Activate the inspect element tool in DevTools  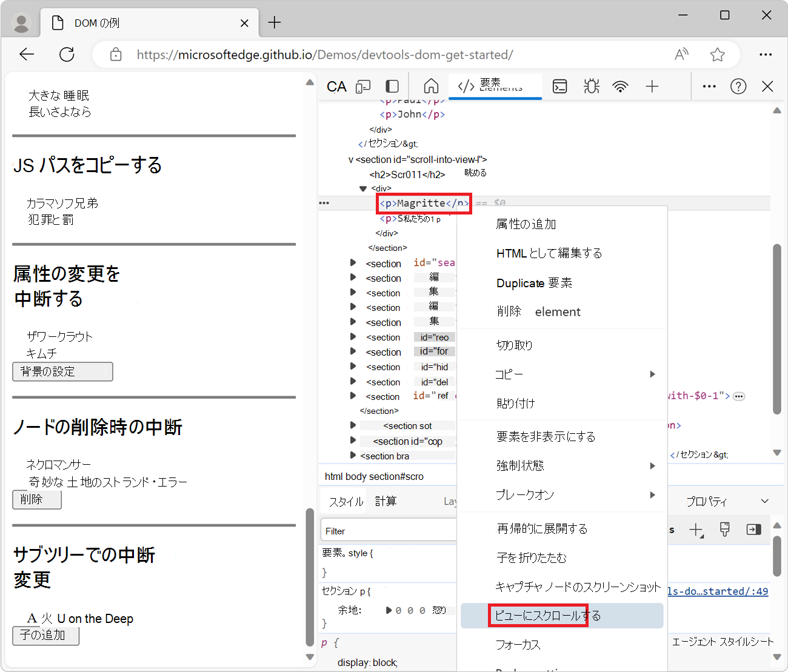[337, 87]
